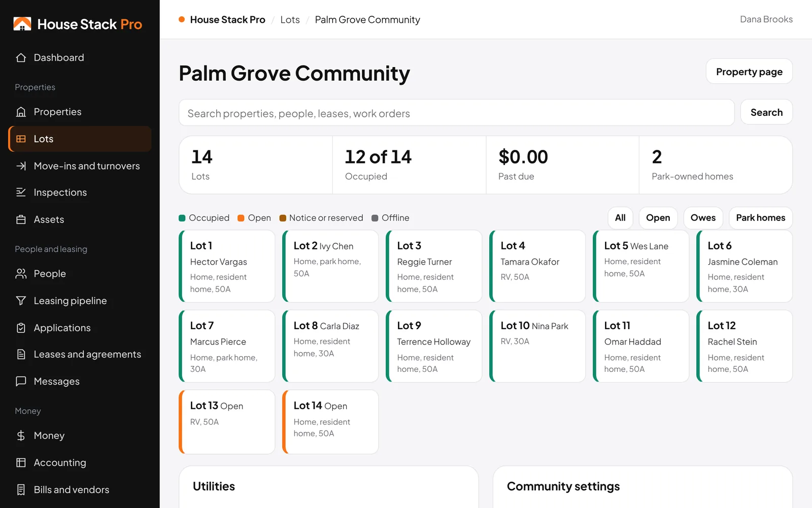Select the All filter chip
This screenshot has height=508, width=812.
click(620, 218)
